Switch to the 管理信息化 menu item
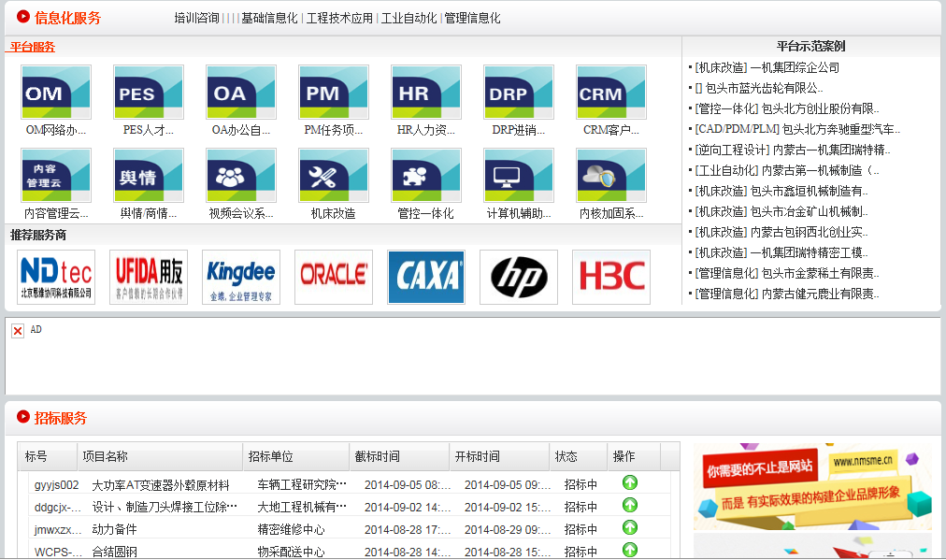Image resolution: width=946 pixels, height=560 pixels. pyautogui.click(x=472, y=18)
